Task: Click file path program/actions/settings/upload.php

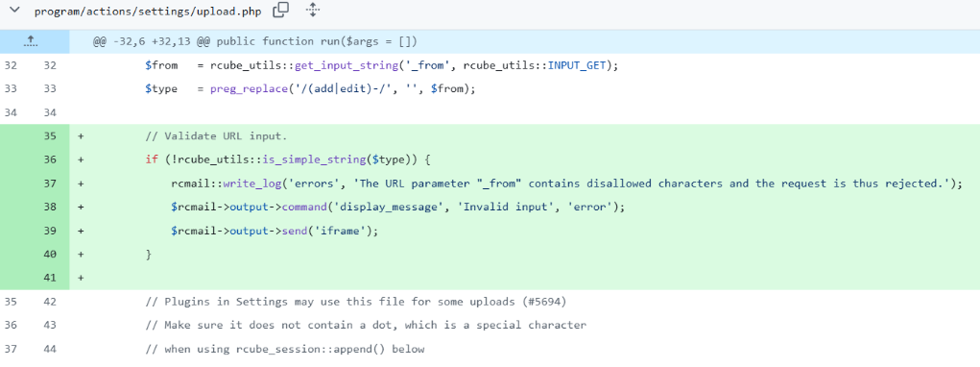Action: coord(148,12)
